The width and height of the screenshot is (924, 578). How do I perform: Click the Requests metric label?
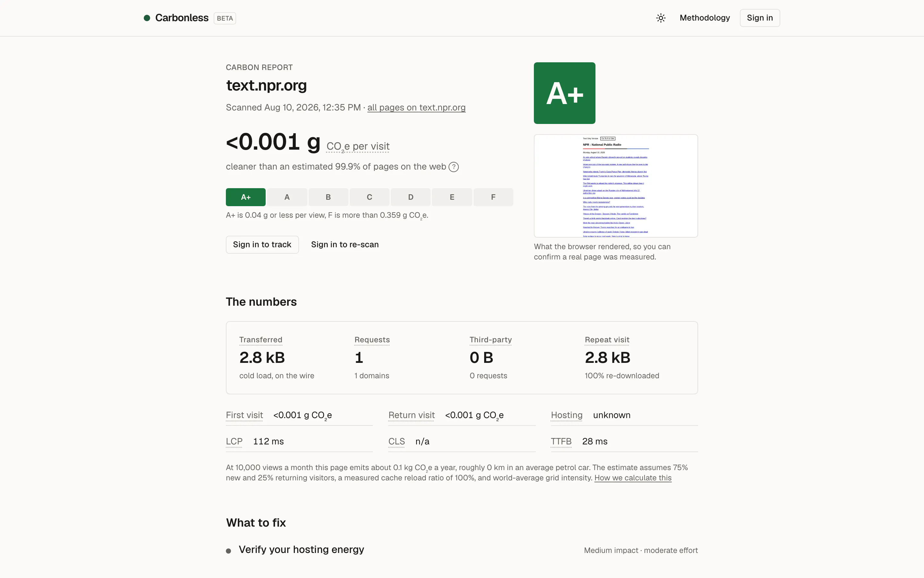[372, 340]
